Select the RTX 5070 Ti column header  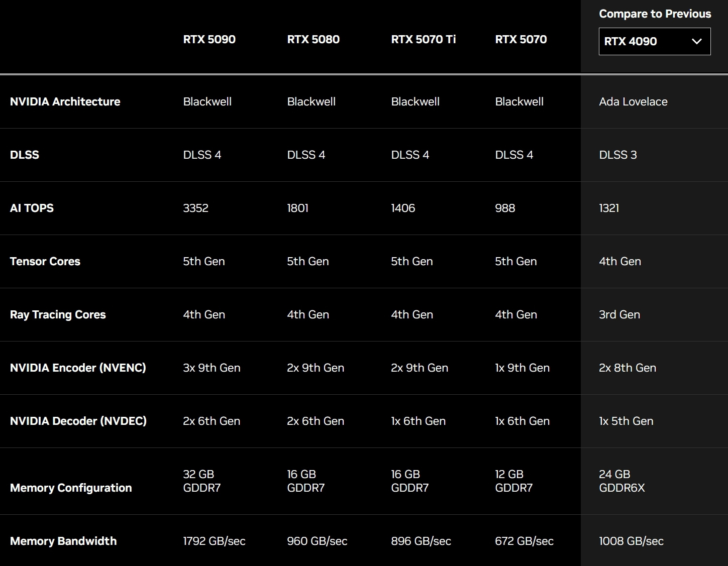[x=423, y=39]
